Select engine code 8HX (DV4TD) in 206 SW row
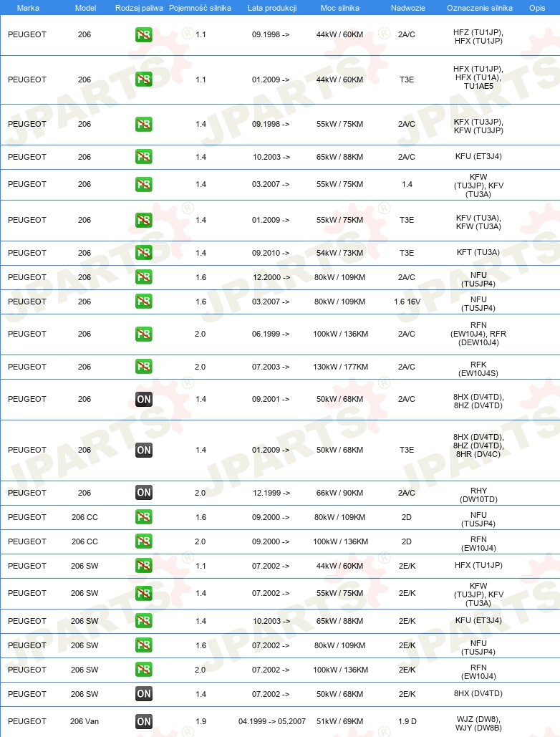Image resolution: width=560 pixels, height=737 pixels. click(478, 694)
